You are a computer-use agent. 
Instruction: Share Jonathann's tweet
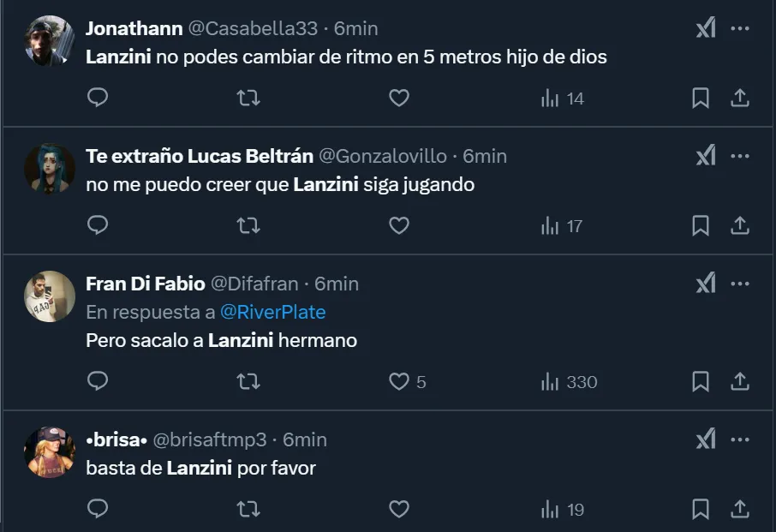pyautogui.click(x=740, y=99)
